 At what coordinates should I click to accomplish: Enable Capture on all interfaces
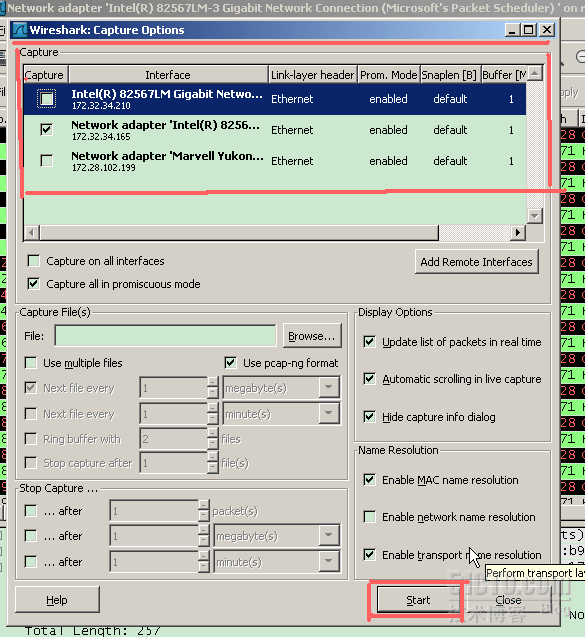click(33, 261)
